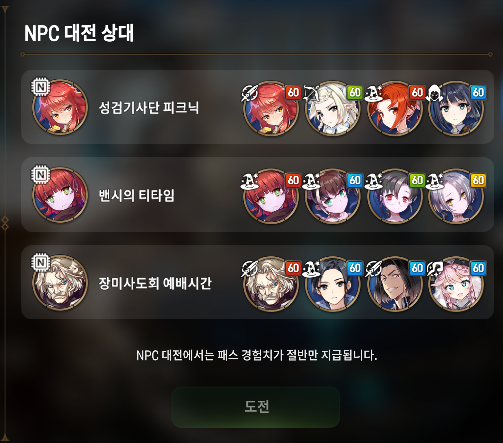Click dark-haired hooded character icon with blue 60
Screen dimensions: 503x443
456,108
